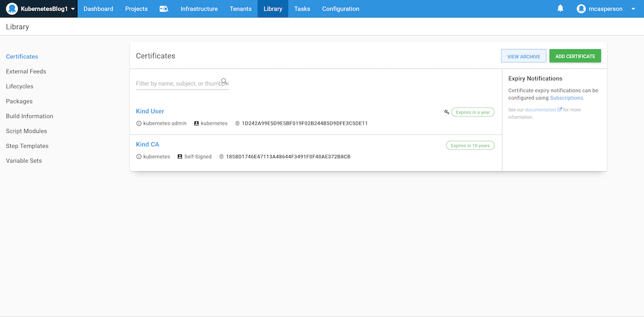Click the mcasperson user avatar icon
Screen dimensions: 644x317
(x=582, y=9)
